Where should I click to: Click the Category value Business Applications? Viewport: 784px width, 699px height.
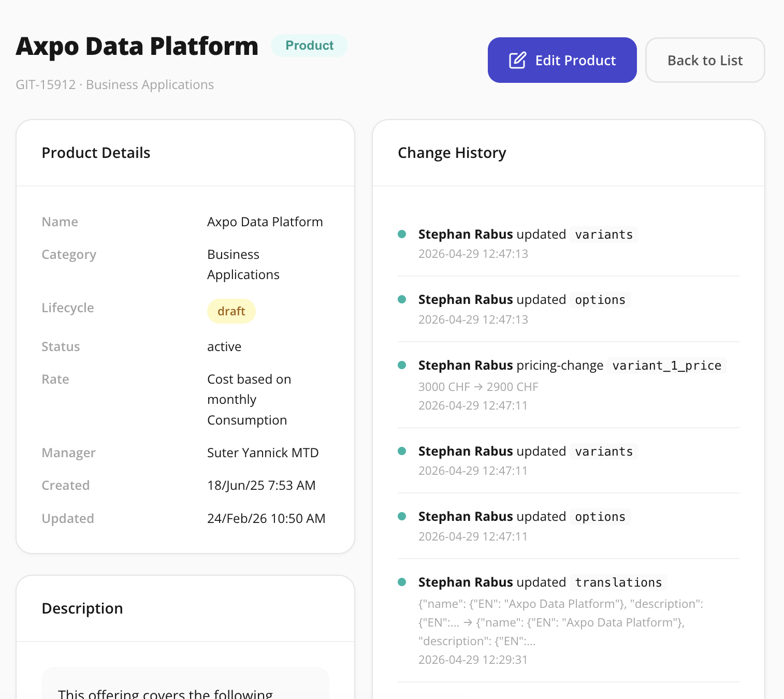(x=243, y=265)
